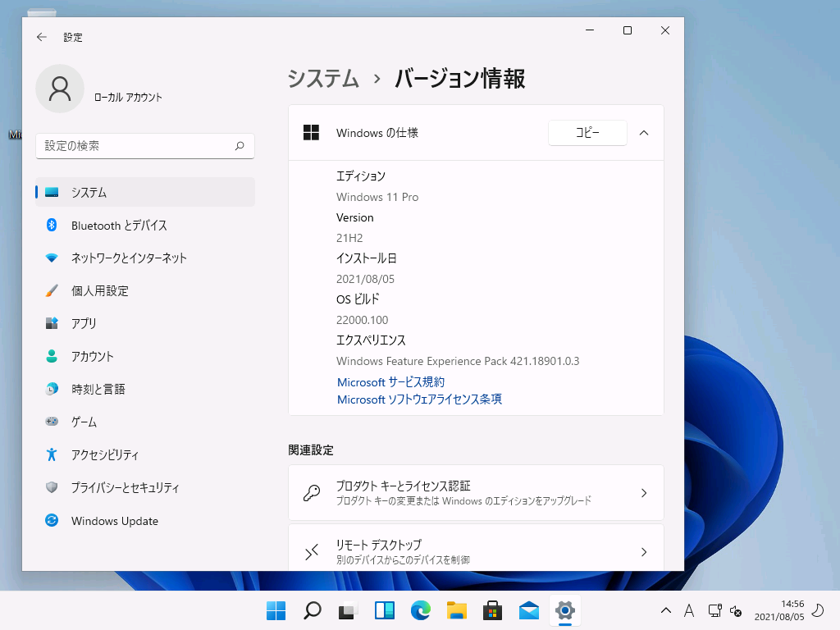Open chevron on リモート デスクトップ row
Image resolution: width=840 pixels, height=630 pixels.
644,552
